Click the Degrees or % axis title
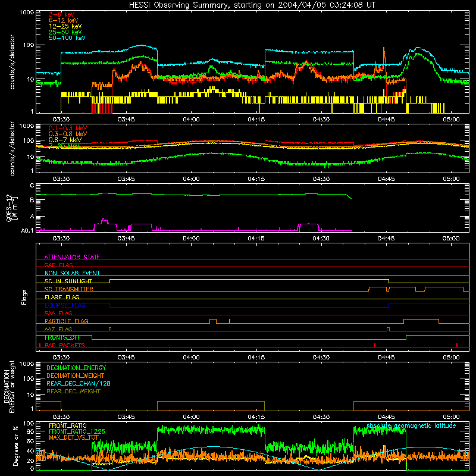The width and height of the screenshot is (476, 476). point(16,446)
